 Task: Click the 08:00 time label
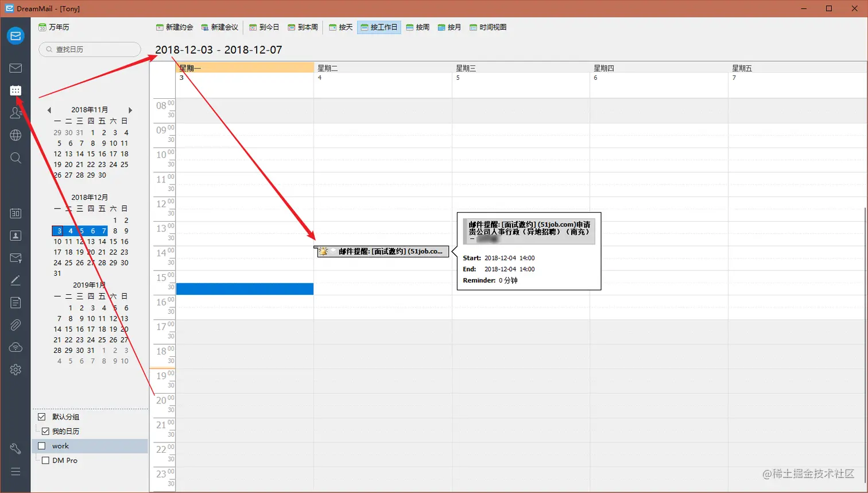(165, 106)
